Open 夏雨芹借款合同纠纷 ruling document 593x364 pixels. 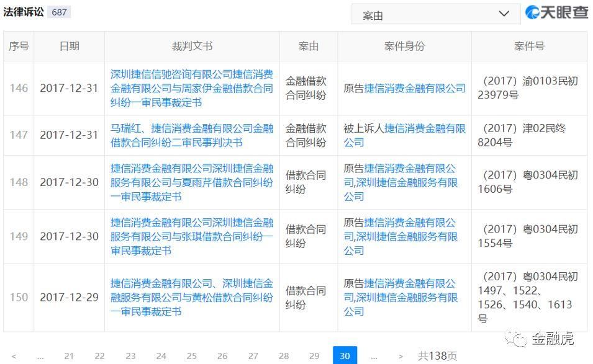[192, 182]
